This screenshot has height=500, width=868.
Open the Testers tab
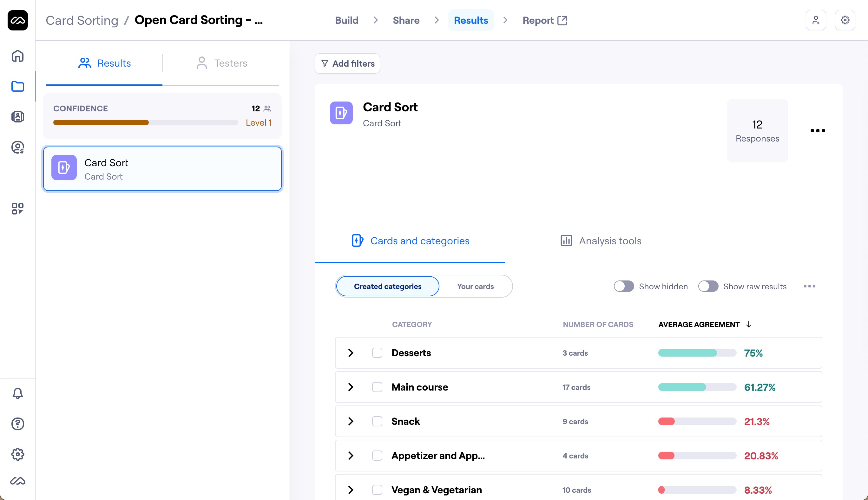coord(222,63)
